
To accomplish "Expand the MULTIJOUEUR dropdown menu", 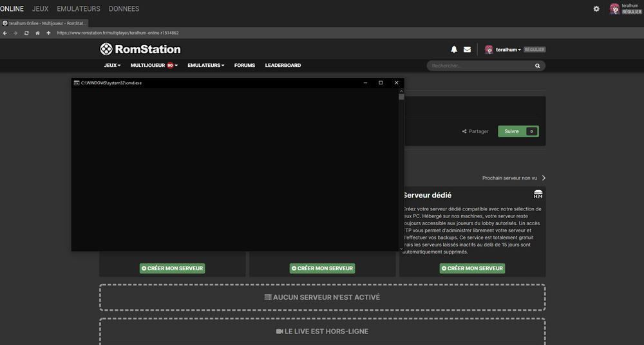I will click(x=154, y=66).
